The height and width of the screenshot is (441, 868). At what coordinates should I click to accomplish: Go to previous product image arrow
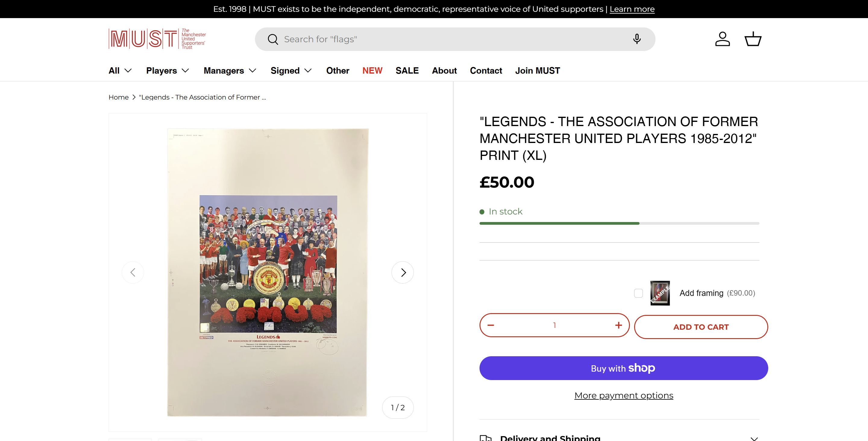tap(133, 272)
